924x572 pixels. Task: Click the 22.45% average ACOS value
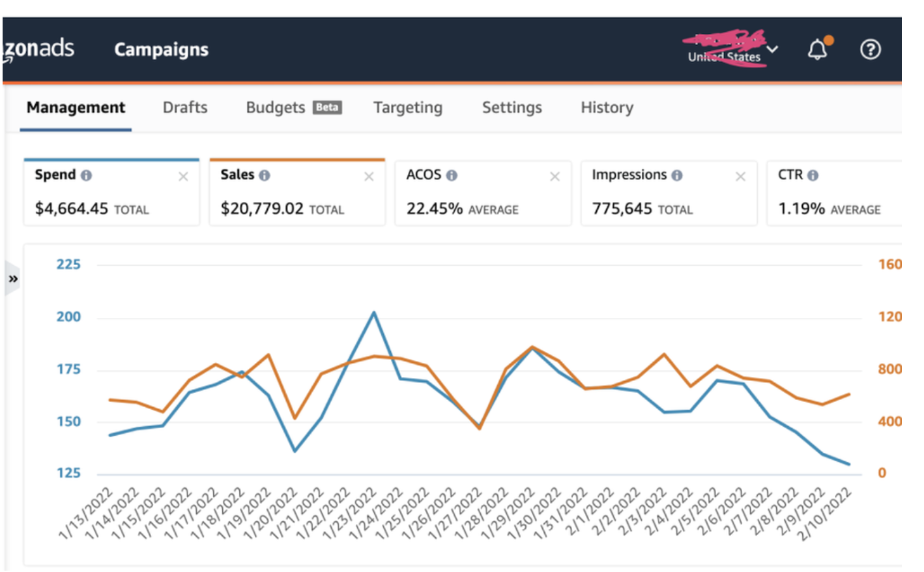[x=435, y=208]
